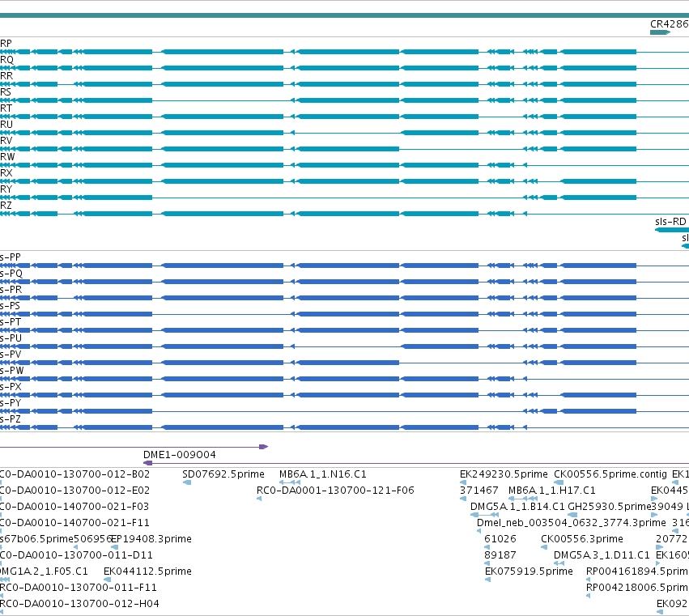Image resolution: width=689 pixels, height=616 pixels.
Task: Choose the RV transcript label
Action: click(6, 141)
